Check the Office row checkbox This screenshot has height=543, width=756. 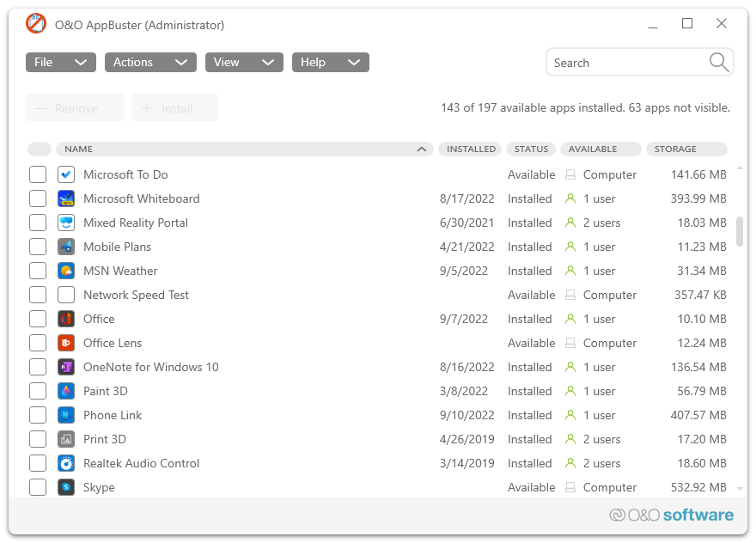[38, 319]
